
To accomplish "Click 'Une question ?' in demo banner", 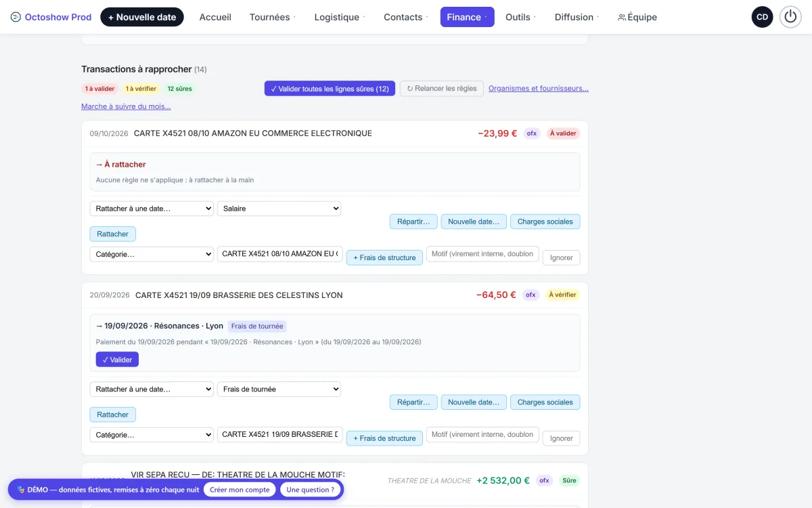I will click(310, 490).
